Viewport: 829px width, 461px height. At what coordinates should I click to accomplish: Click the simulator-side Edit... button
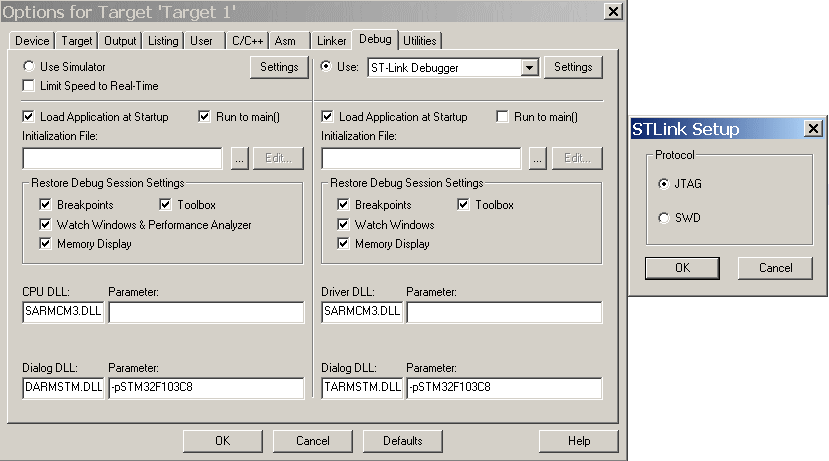(x=279, y=158)
